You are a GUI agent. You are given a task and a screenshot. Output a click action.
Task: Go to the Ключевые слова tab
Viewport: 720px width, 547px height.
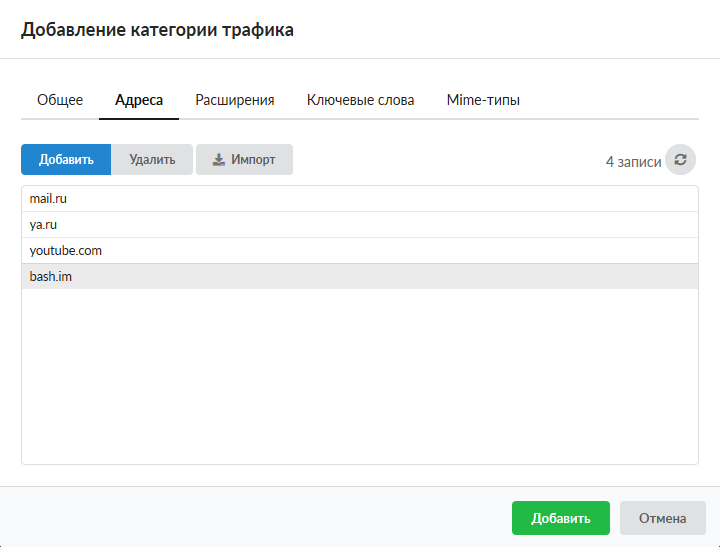pos(361,100)
